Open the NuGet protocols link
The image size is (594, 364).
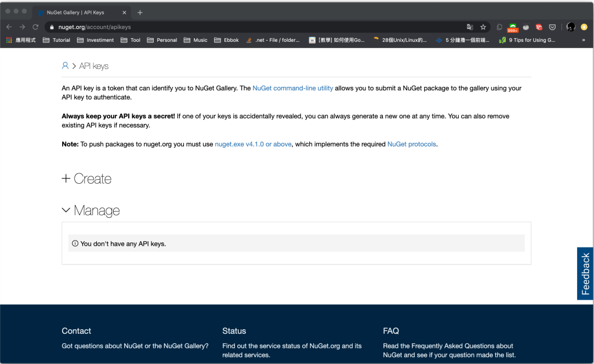pos(411,144)
